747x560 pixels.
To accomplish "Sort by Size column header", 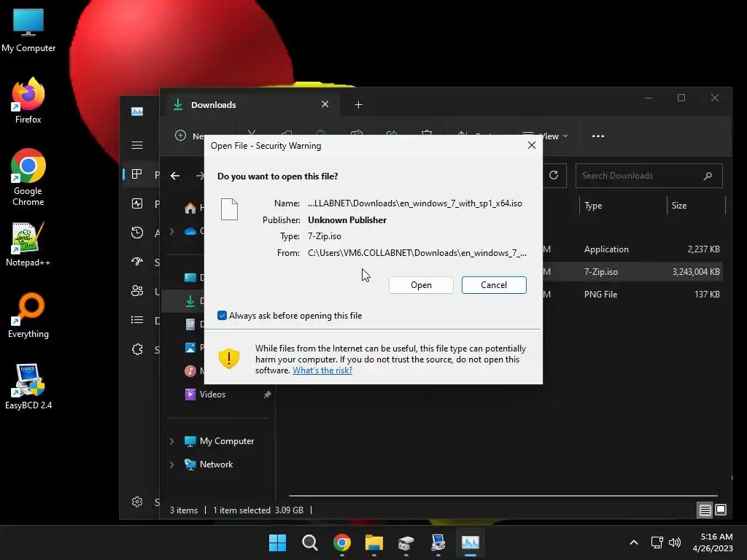I will point(679,206).
